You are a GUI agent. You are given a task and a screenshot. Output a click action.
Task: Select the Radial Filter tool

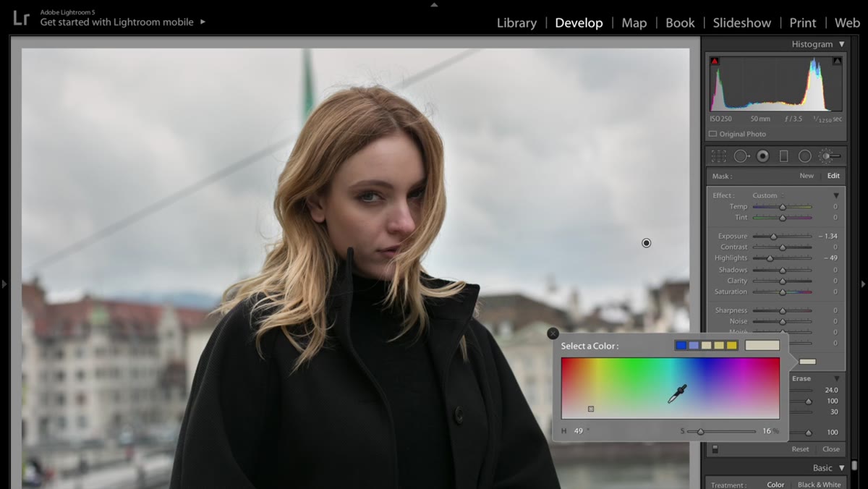804,156
